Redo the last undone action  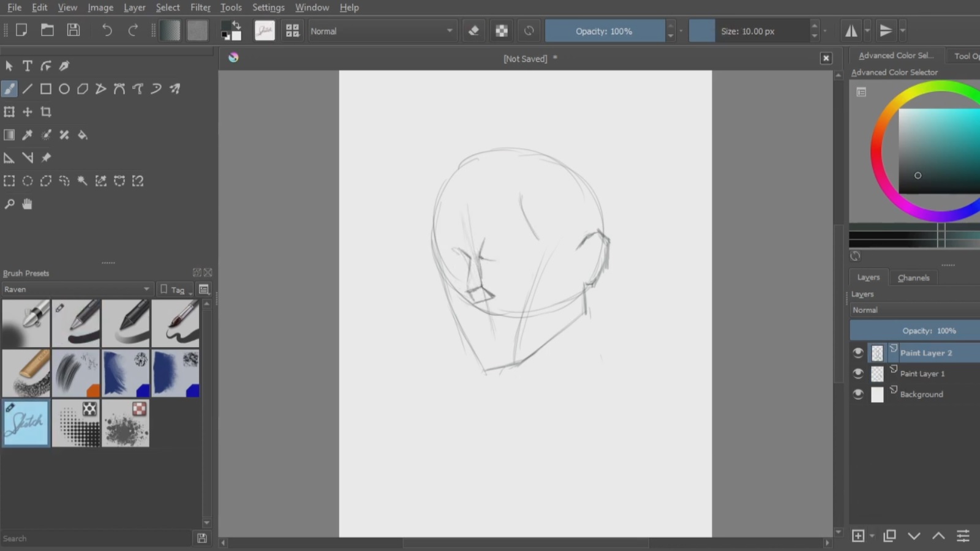pos(133,31)
